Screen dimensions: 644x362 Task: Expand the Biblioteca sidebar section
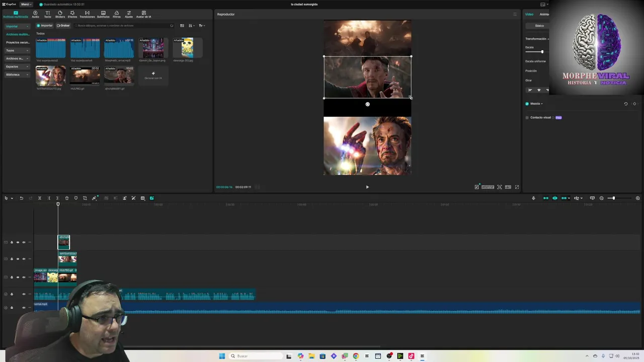click(17, 74)
